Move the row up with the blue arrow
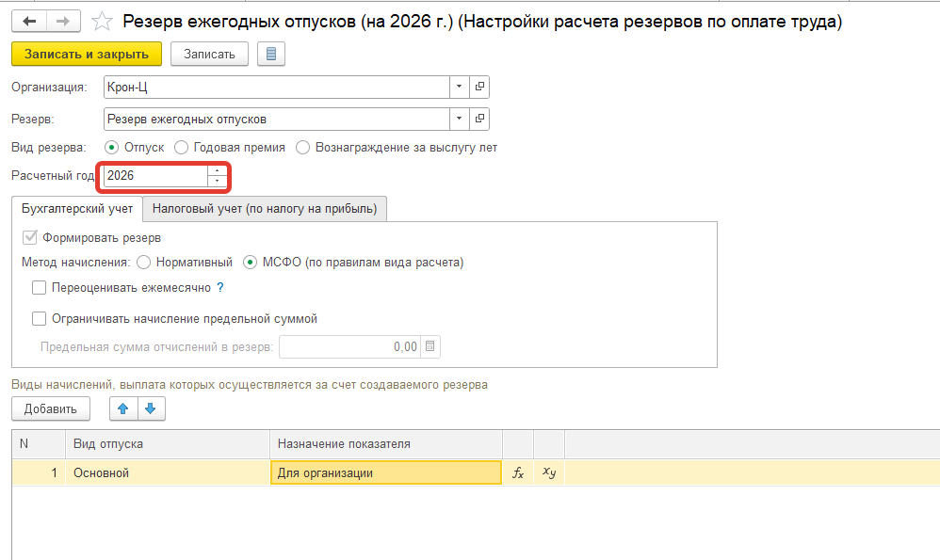This screenshot has width=940, height=560. click(x=123, y=408)
